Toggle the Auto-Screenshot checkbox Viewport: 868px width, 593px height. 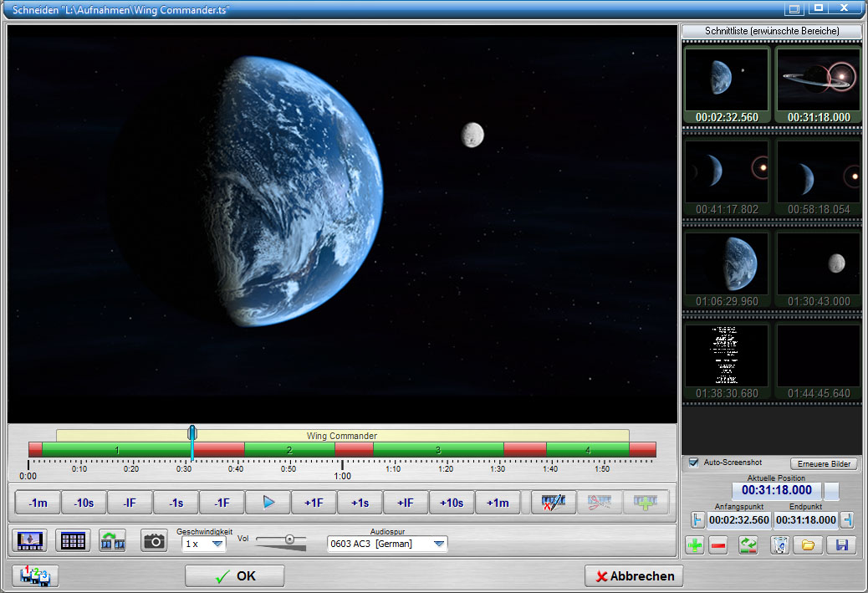tap(693, 463)
